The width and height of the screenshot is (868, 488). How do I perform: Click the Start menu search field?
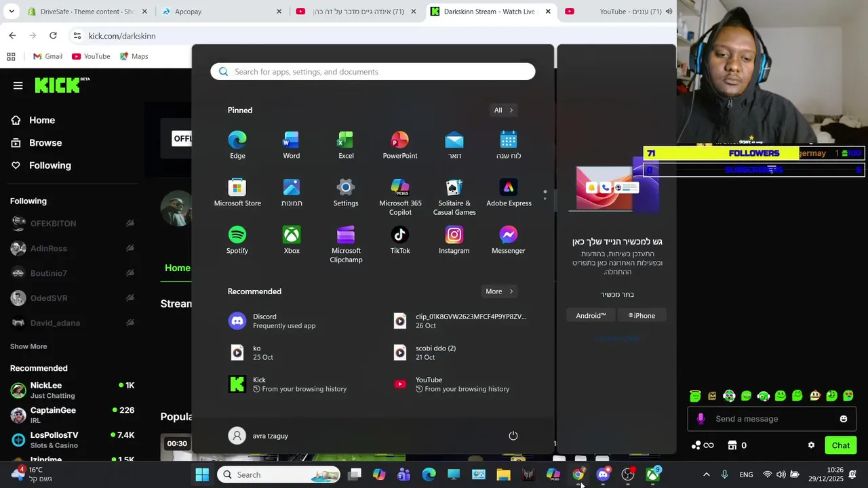click(373, 72)
